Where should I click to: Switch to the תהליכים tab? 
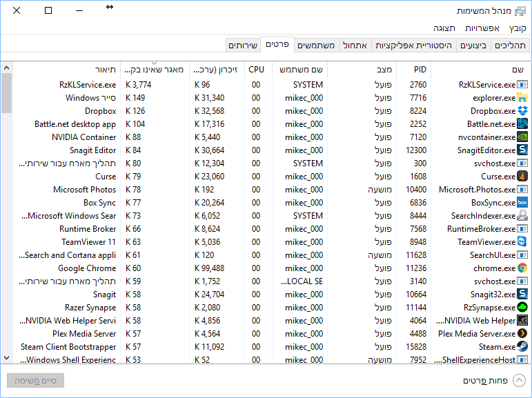[510, 45]
